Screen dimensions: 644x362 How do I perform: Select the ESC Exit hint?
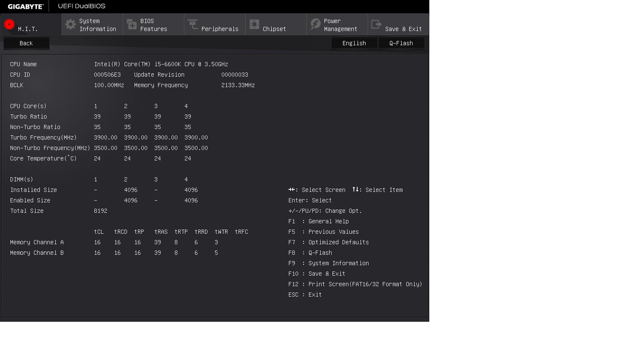(x=305, y=295)
